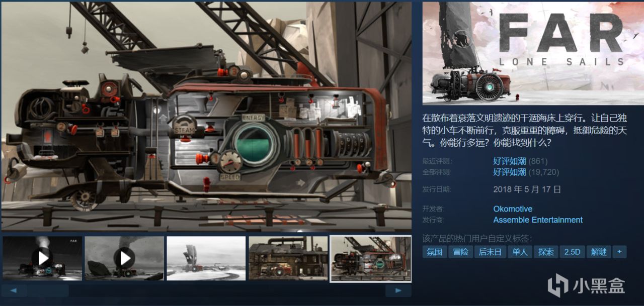Click the 2.5D tag
Image resolution: width=644 pixels, height=306 pixels.
point(572,252)
